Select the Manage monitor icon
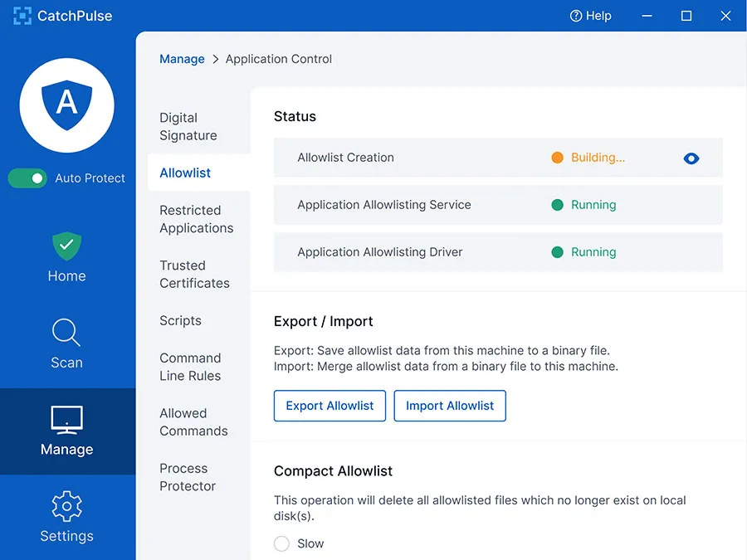 point(66,420)
